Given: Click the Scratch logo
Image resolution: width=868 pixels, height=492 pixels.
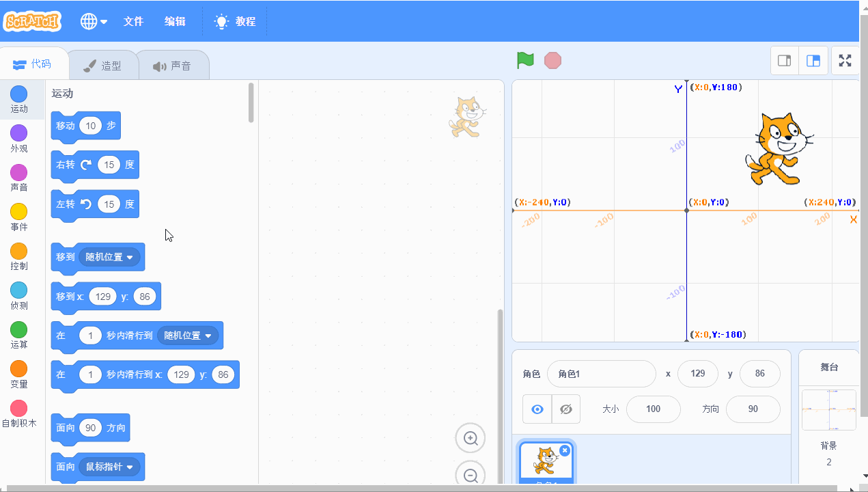Looking at the screenshot, I should (33, 21).
